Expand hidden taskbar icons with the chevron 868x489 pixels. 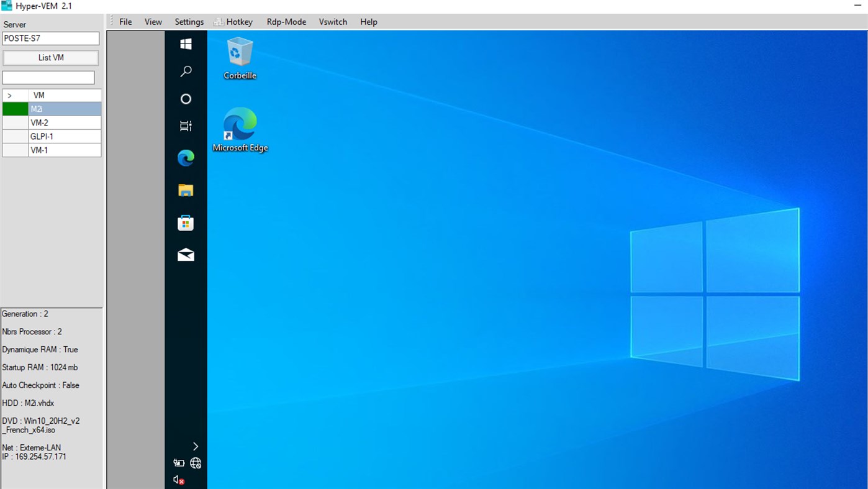click(195, 446)
